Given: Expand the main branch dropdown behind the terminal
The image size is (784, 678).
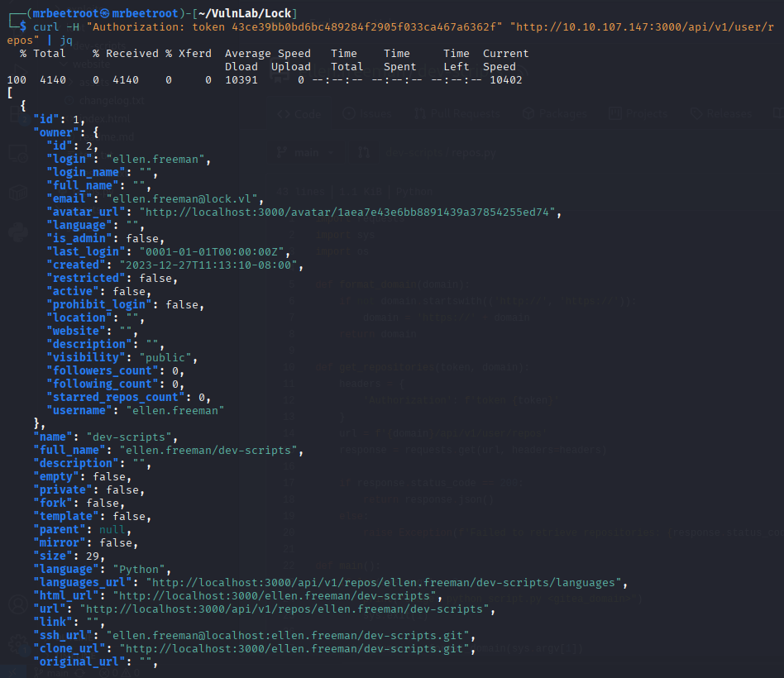Looking at the screenshot, I should pyautogui.click(x=305, y=152).
